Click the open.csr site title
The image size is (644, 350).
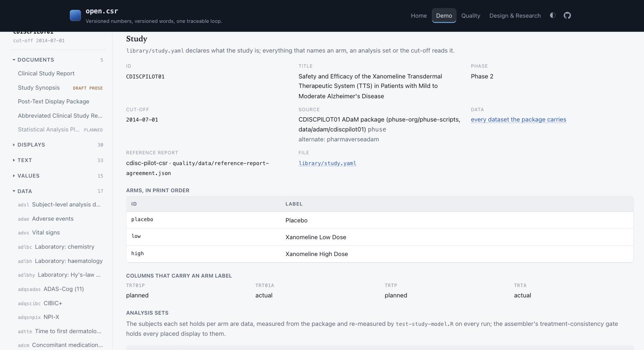102,11
